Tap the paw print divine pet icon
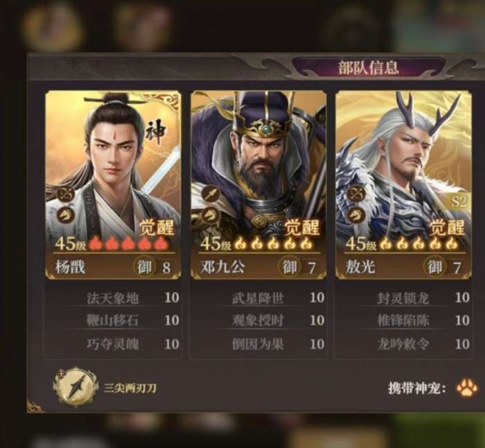Image resolution: width=485 pixels, height=448 pixels. click(x=466, y=388)
